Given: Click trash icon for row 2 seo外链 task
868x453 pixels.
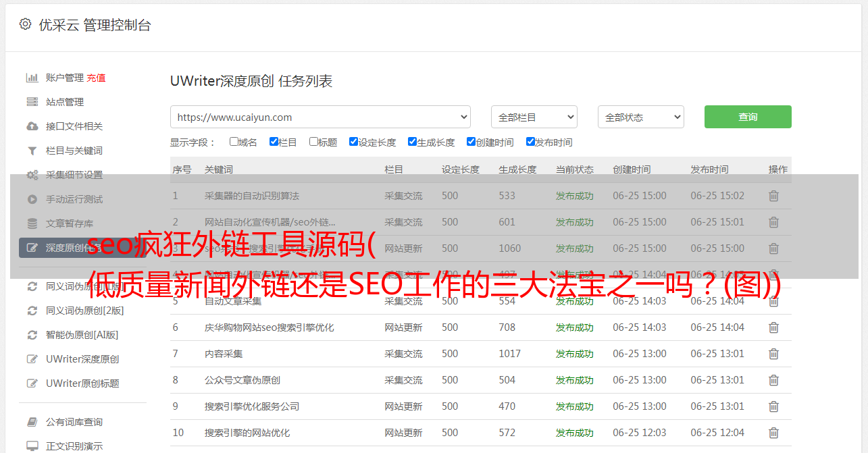Looking at the screenshot, I should click(x=773, y=222).
